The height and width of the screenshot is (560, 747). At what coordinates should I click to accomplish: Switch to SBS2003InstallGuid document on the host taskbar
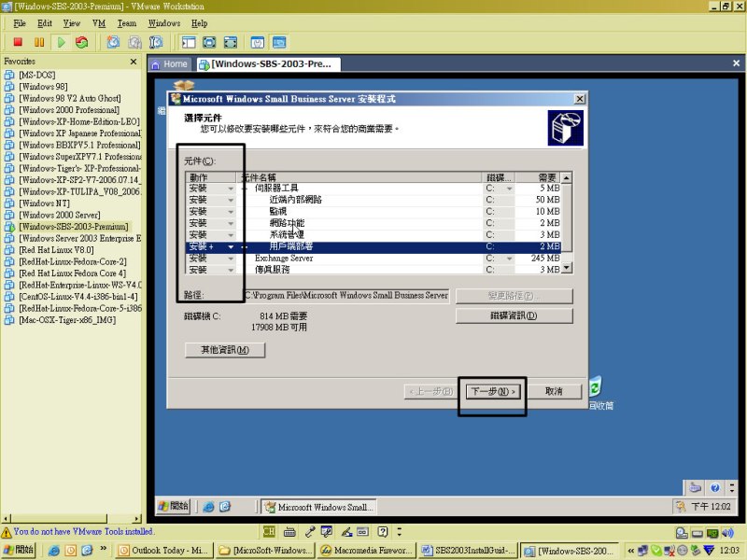(469, 551)
